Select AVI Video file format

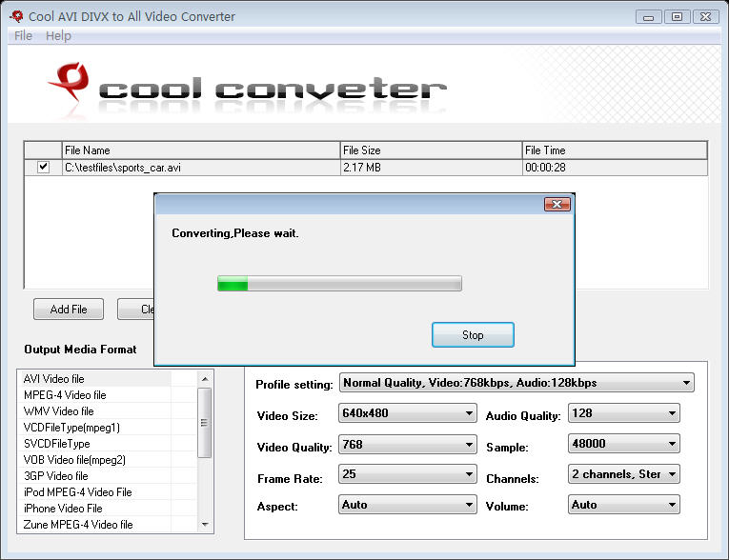coord(96,379)
